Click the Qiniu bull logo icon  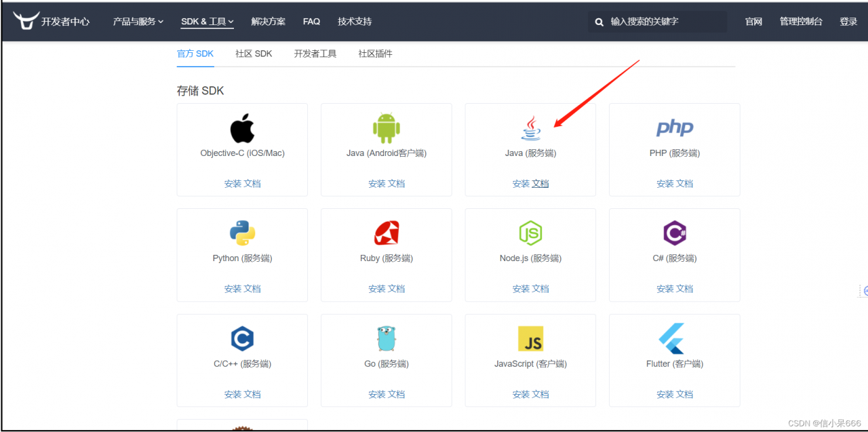click(25, 21)
